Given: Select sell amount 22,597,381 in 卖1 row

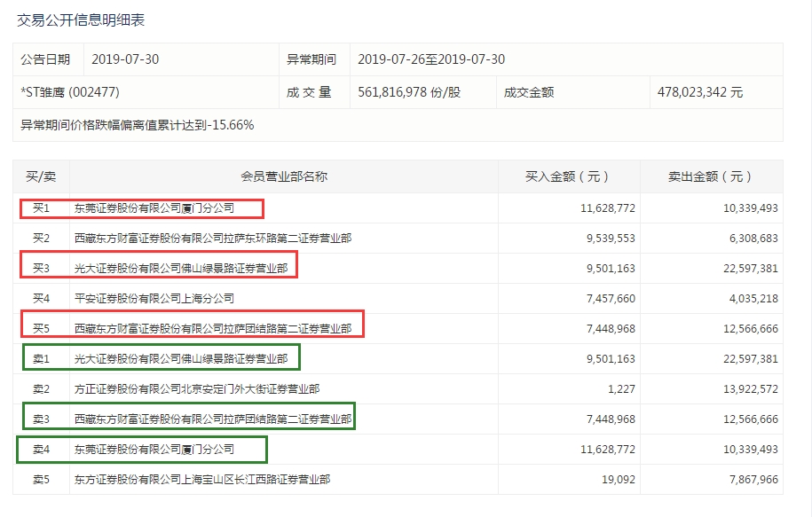Looking at the screenshot, I should (x=751, y=358).
